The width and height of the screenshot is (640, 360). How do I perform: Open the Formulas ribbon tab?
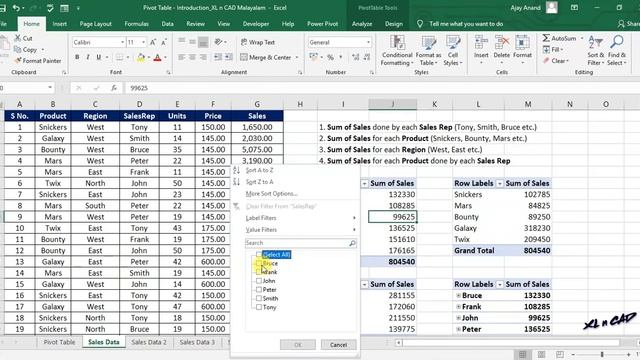tap(136, 24)
